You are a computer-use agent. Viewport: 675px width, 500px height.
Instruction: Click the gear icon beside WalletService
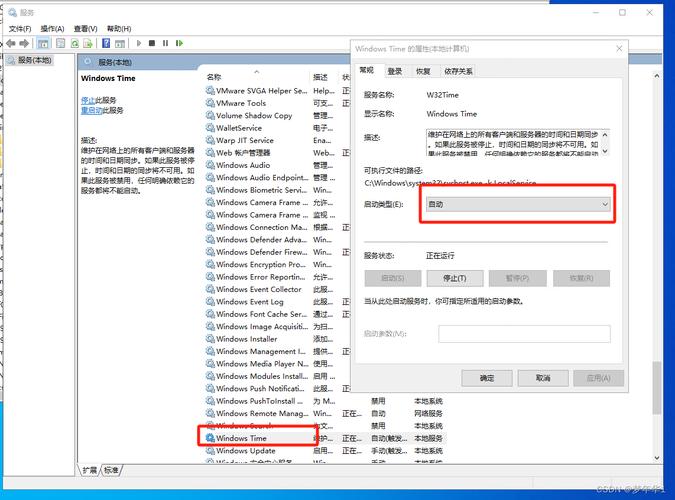click(x=210, y=128)
